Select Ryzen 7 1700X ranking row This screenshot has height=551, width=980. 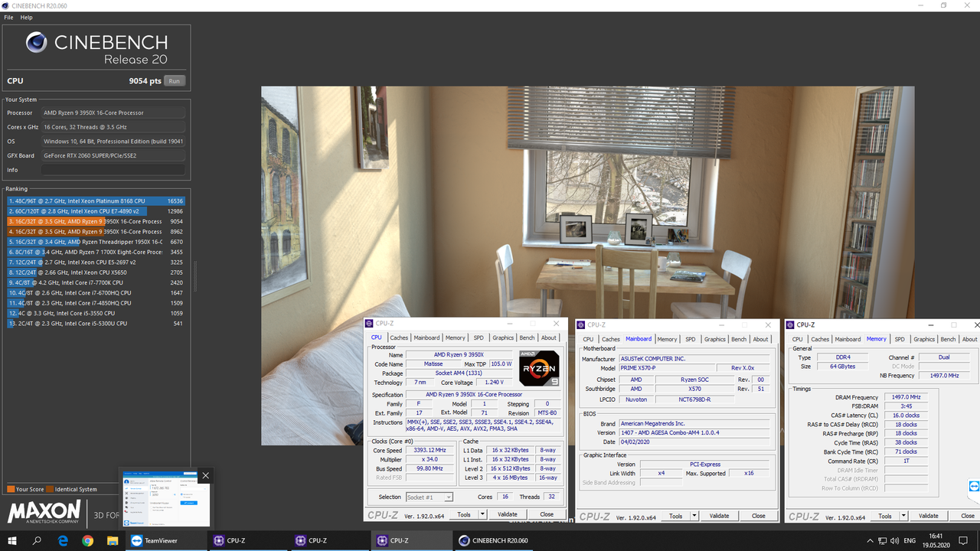[x=96, y=252]
